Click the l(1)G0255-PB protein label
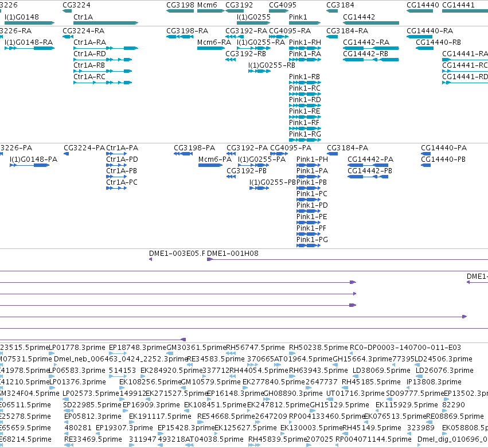 (272, 182)
